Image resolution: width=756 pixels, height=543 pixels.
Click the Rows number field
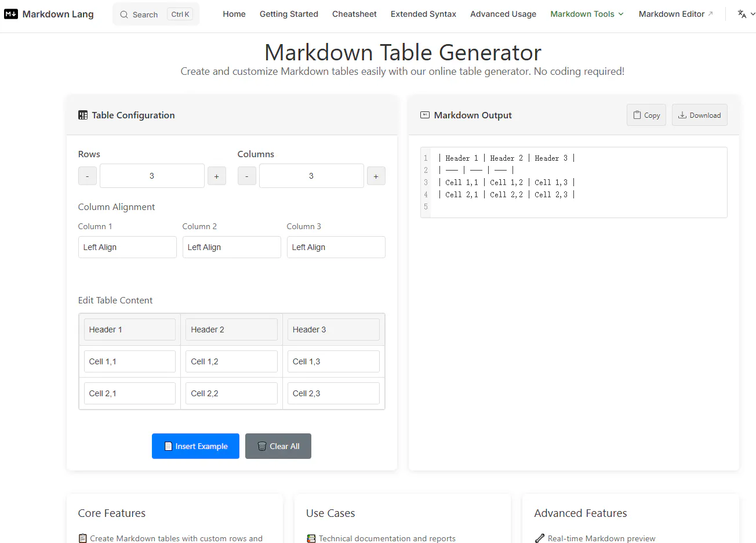[x=152, y=176]
